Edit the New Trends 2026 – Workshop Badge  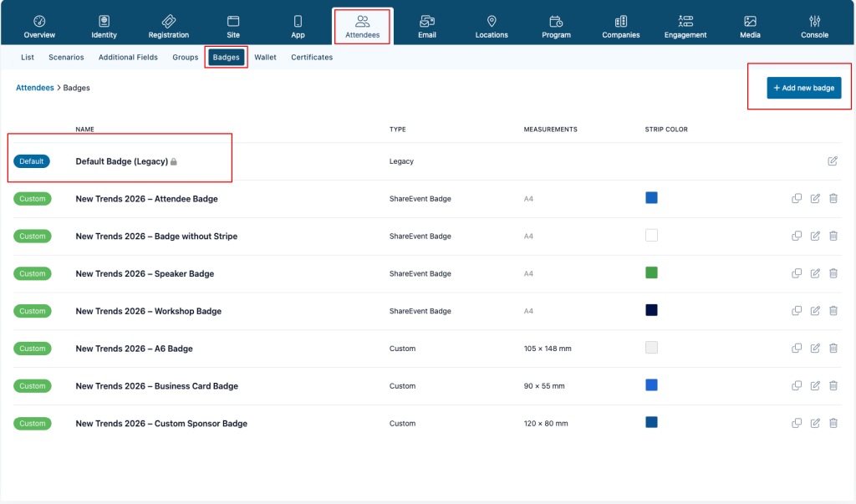point(815,311)
